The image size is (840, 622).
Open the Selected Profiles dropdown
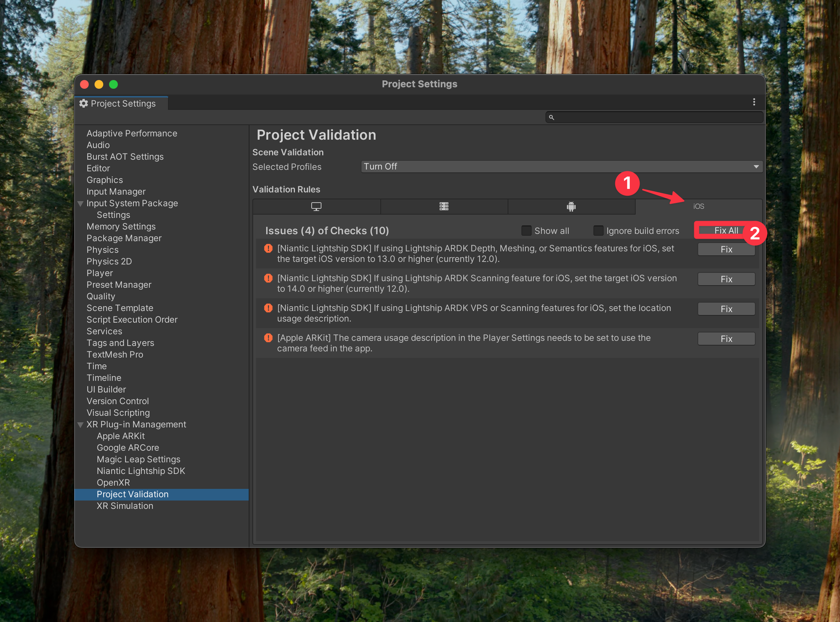(x=561, y=167)
